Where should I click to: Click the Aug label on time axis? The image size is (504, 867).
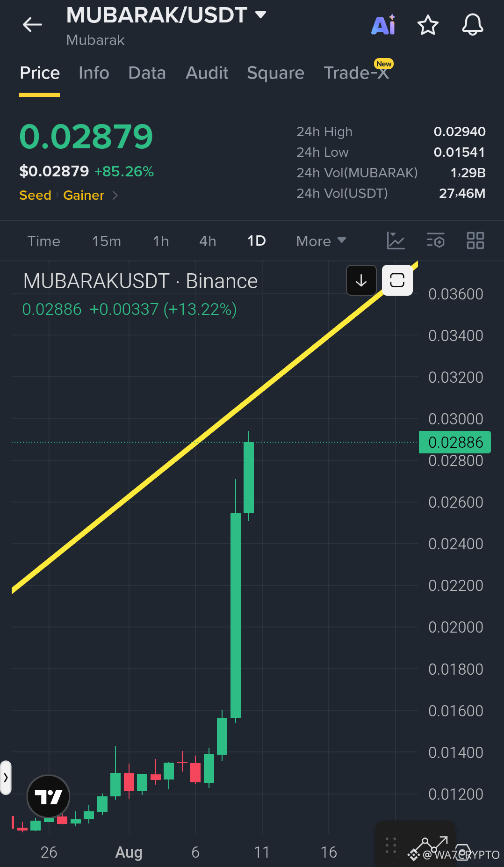pyautogui.click(x=129, y=852)
